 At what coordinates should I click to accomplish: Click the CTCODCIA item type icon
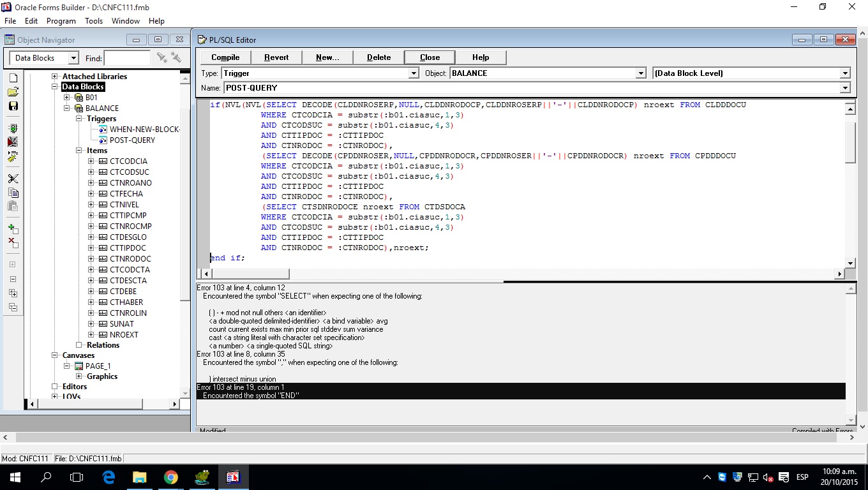(103, 161)
